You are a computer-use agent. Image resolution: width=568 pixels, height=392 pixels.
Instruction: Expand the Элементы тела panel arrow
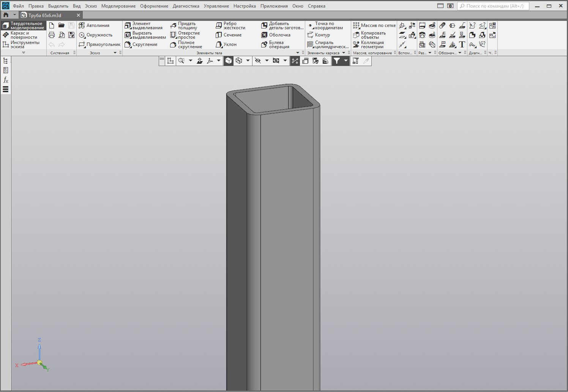click(298, 53)
